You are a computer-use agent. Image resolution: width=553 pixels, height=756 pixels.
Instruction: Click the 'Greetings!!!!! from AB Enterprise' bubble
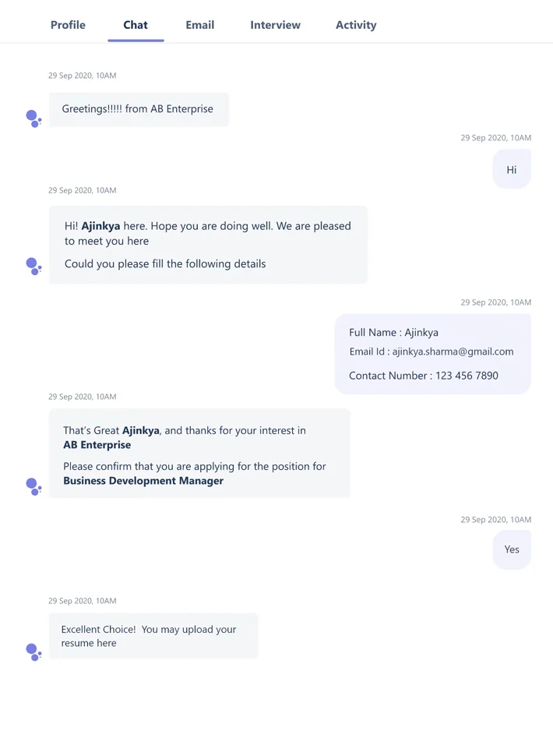[138, 109]
